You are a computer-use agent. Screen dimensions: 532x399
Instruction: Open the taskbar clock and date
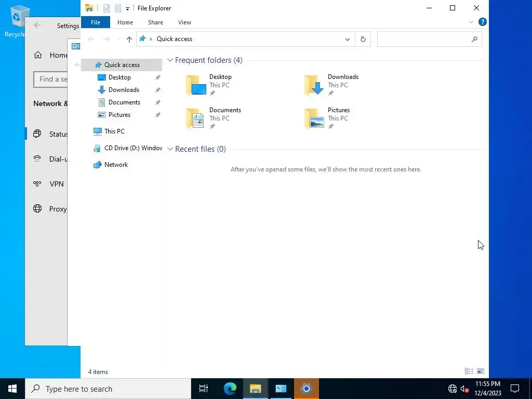pos(488,389)
